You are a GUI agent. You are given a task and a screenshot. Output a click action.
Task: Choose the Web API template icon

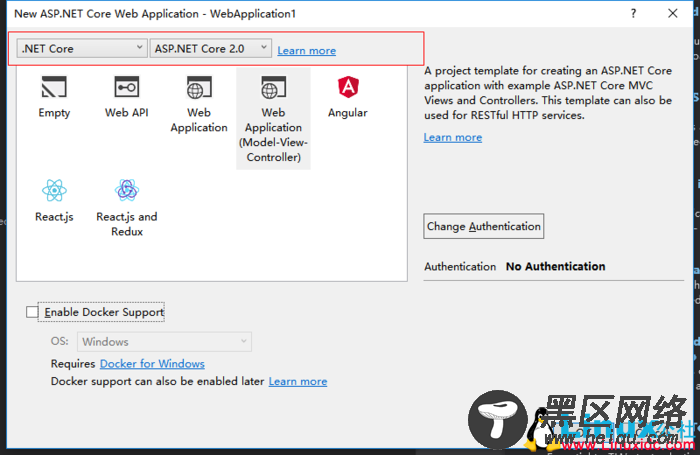click(x=127, y=87)
